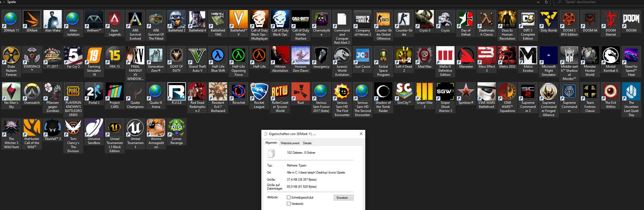
Task: Click the Monster Hunter World shortcut
Action: click(590, 62)
